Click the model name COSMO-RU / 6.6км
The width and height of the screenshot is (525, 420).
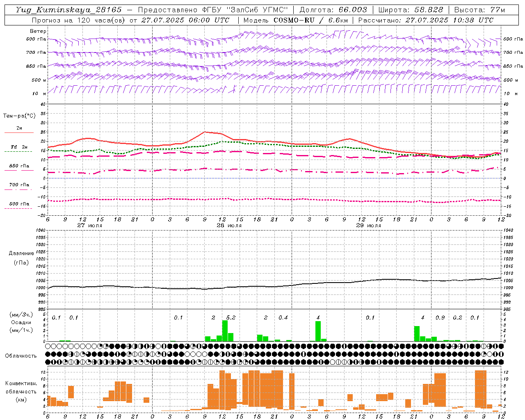pos(310,20)
